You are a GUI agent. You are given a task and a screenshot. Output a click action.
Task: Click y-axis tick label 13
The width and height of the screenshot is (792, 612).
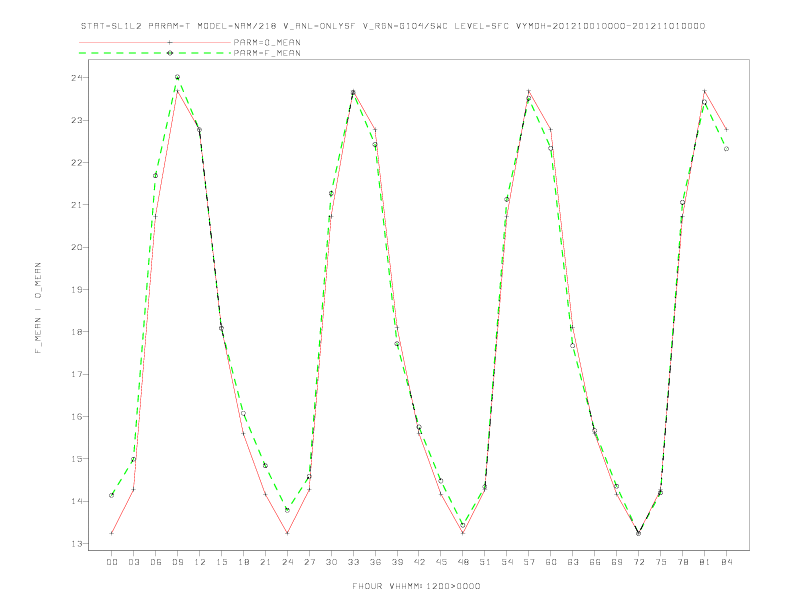[x=77, y=544]
